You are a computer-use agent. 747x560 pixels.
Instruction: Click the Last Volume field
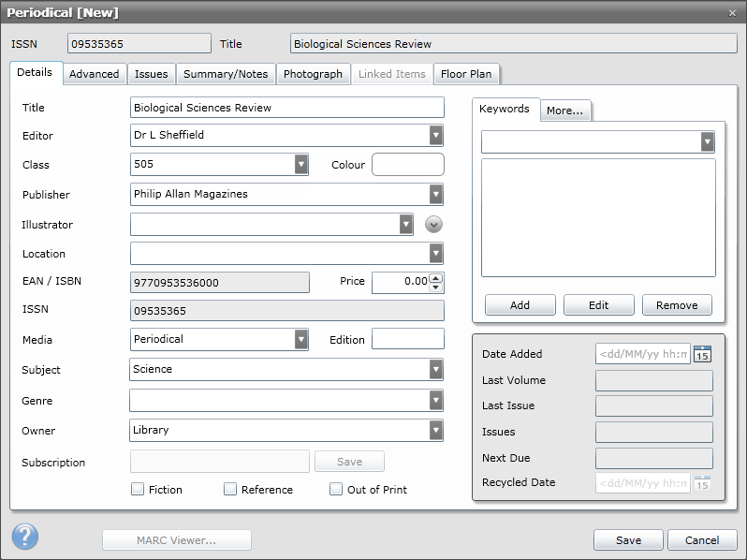pos(654,380)
